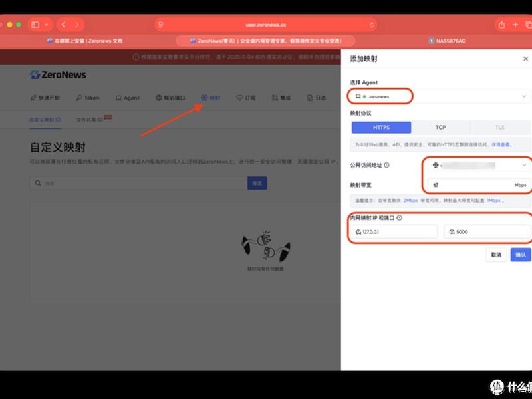The height and width of the screenshot is (399, 532).
Task: Open the 集成 nav item
Action: coord(281,98)
